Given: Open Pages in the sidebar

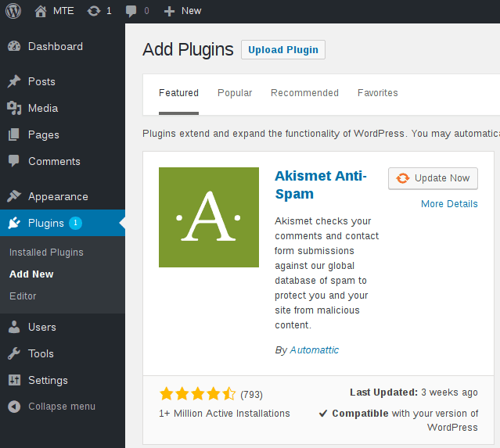Looking at the screenshot, I should (43, 134).
